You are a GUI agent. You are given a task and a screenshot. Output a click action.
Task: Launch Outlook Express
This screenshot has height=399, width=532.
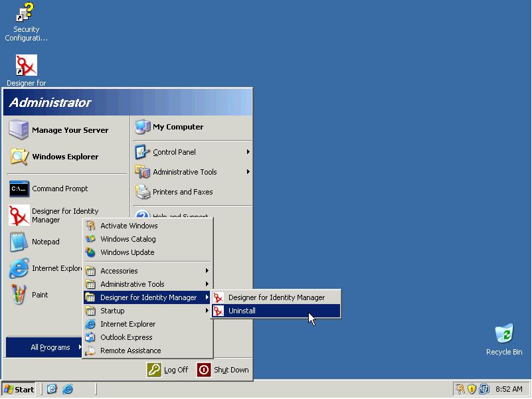pyautogui.click(x=148, y=337)
